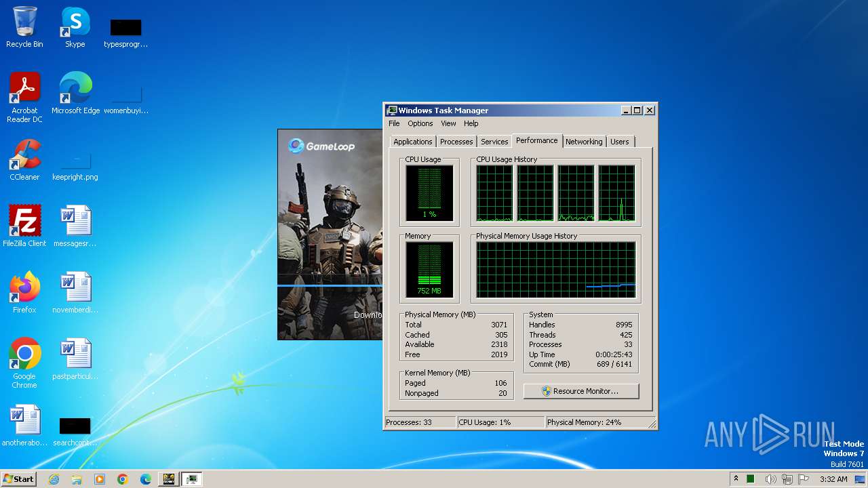Click Internet Explorer icon in taskbar

pos(54,479)
